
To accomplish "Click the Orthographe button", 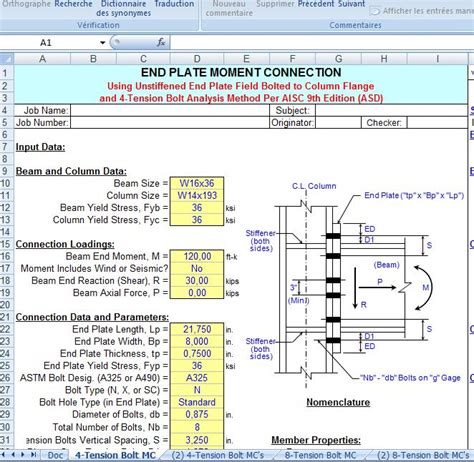I will (26, 4).
